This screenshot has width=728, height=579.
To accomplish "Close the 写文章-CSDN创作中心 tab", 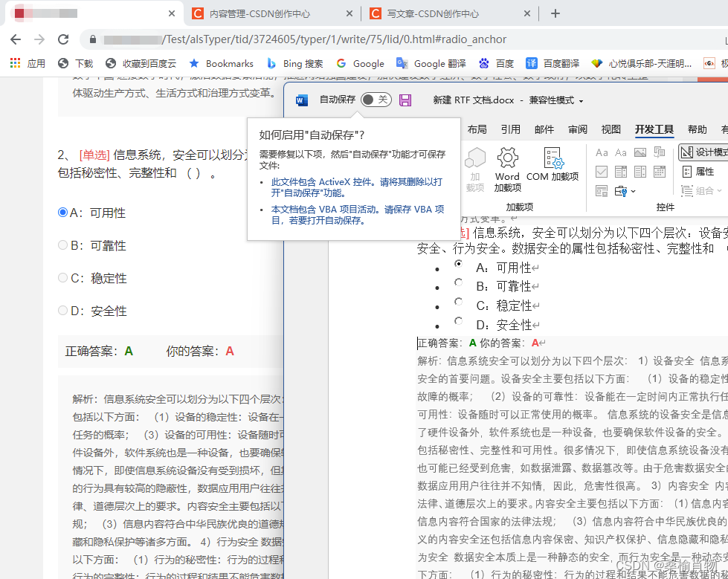I will tap(527, 13).
